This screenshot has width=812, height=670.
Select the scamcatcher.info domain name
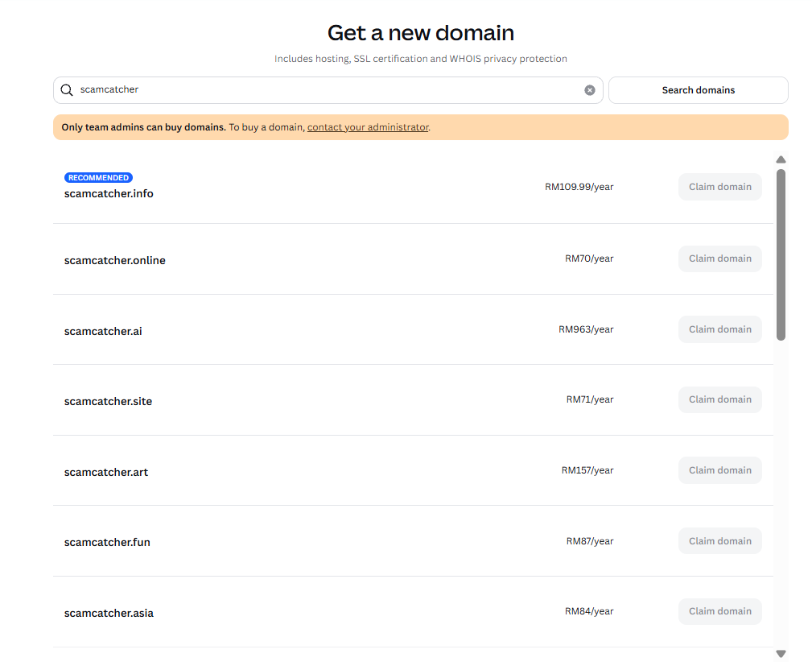[x=109, y=194]
